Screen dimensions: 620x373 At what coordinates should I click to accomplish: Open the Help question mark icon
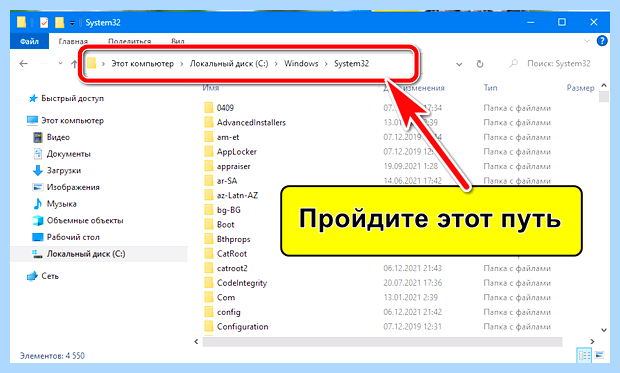(602, 40)
